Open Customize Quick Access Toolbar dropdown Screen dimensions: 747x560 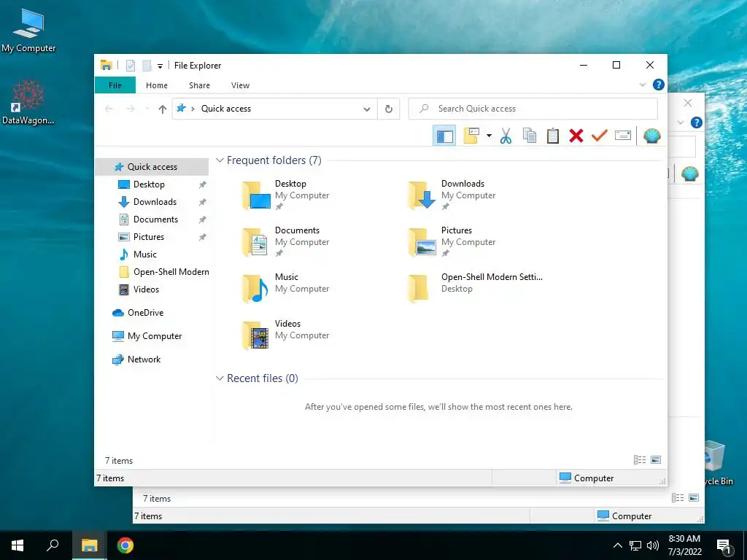(160, 66)
